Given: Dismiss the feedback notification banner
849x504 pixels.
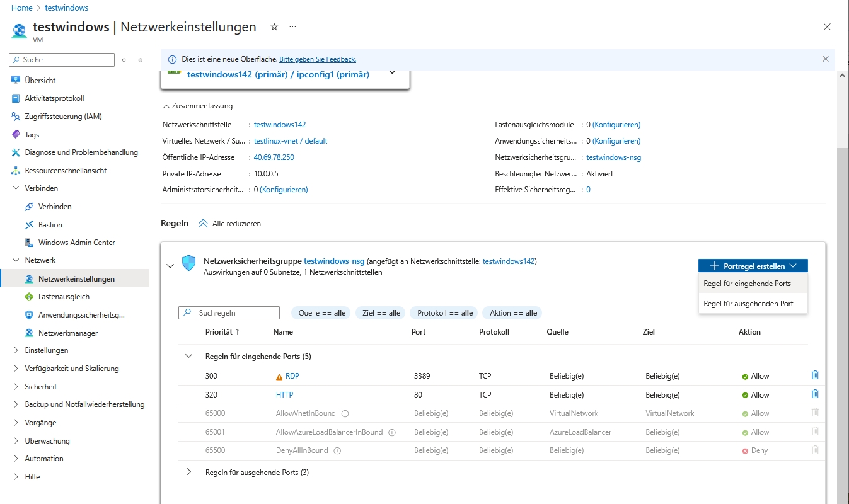Looking at the screenshot, I should click(825, 59).
